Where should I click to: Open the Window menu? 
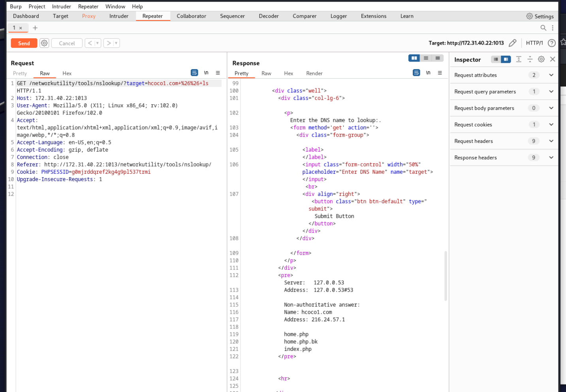pyautogui.click(x=115, y=6)
